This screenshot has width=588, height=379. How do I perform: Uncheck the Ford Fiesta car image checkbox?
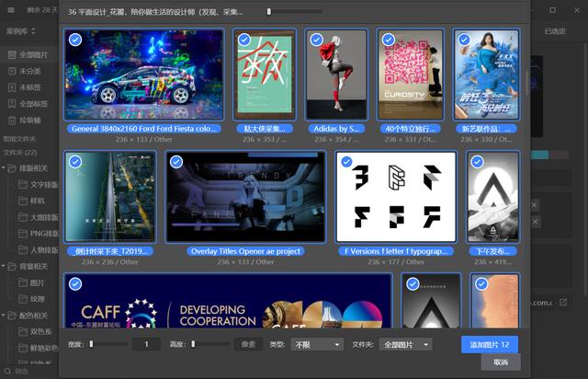[75, 40]
